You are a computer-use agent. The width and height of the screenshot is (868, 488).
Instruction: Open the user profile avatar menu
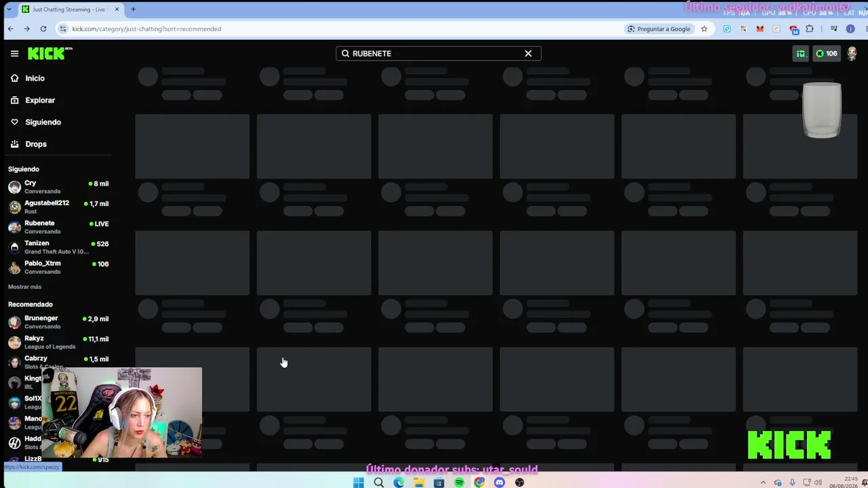click(x=852, y=54)
